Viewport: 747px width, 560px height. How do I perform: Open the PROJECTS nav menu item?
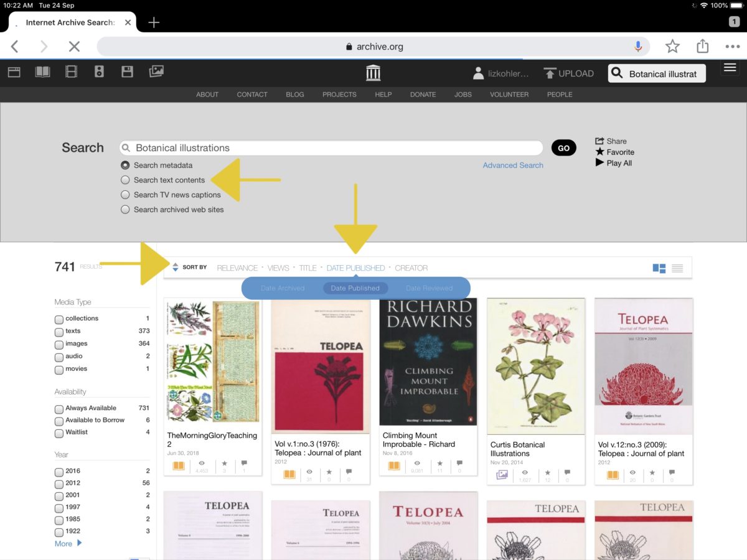[x=339, y=95]
